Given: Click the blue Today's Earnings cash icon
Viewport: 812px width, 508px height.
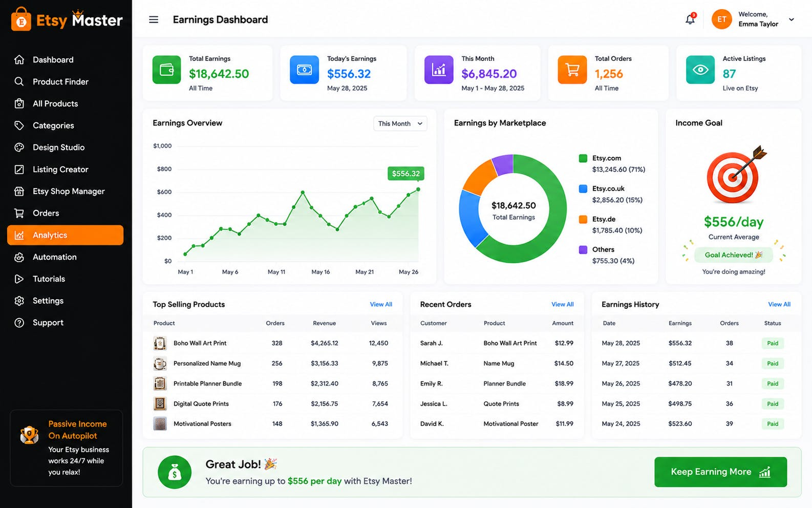Looking at the screenshot, I should [x=304, y=70].
